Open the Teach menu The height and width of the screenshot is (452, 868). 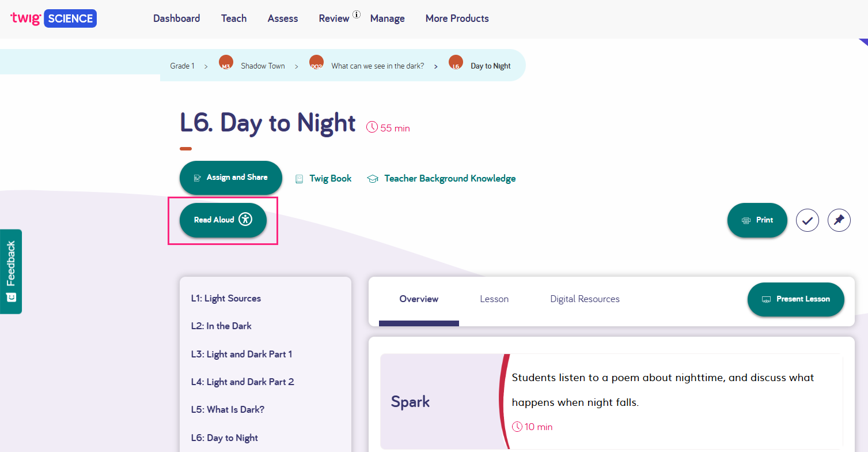click(234, 18)
